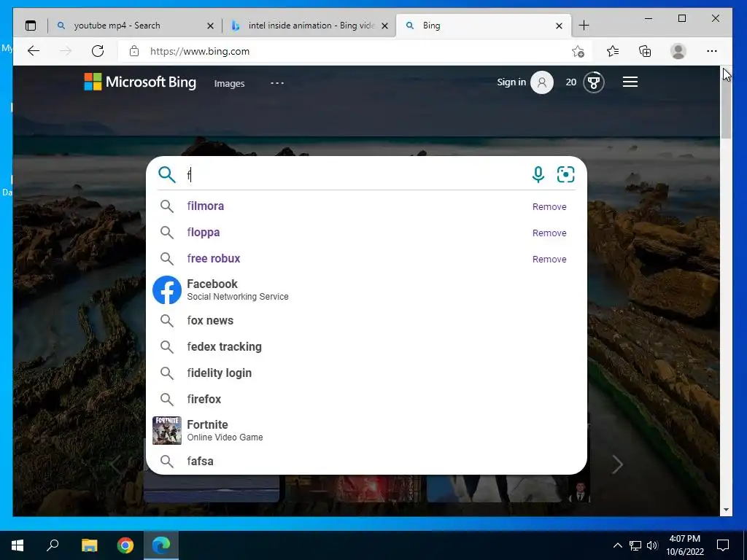Open the volume speaker tray icon
Image resolution: width=747 pixels, height=560 pixels.
(652, 545)
